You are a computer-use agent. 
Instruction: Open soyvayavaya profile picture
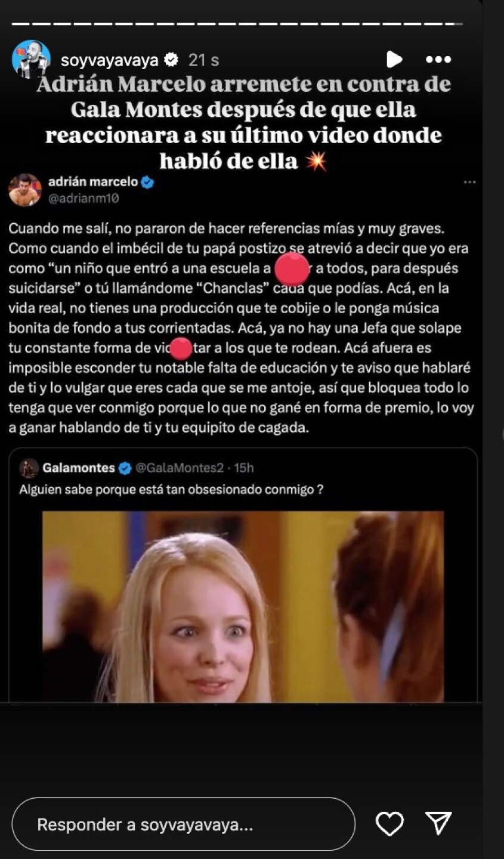point(31,59)
